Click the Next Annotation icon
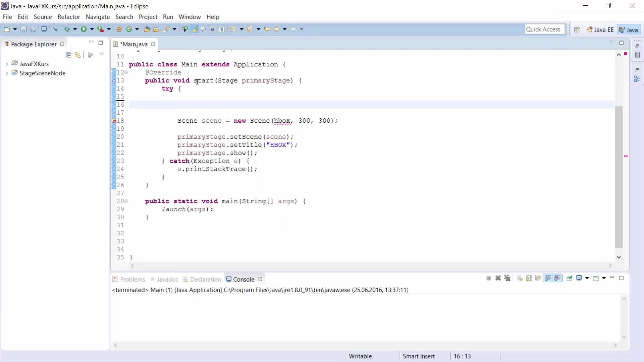644x362 pixels. 233,29
